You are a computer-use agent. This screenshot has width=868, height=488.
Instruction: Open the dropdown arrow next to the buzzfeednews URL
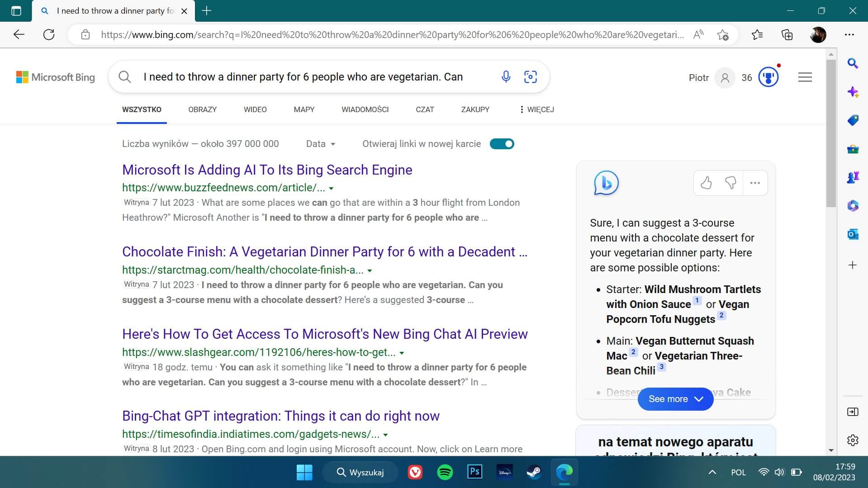pos(331,188)
